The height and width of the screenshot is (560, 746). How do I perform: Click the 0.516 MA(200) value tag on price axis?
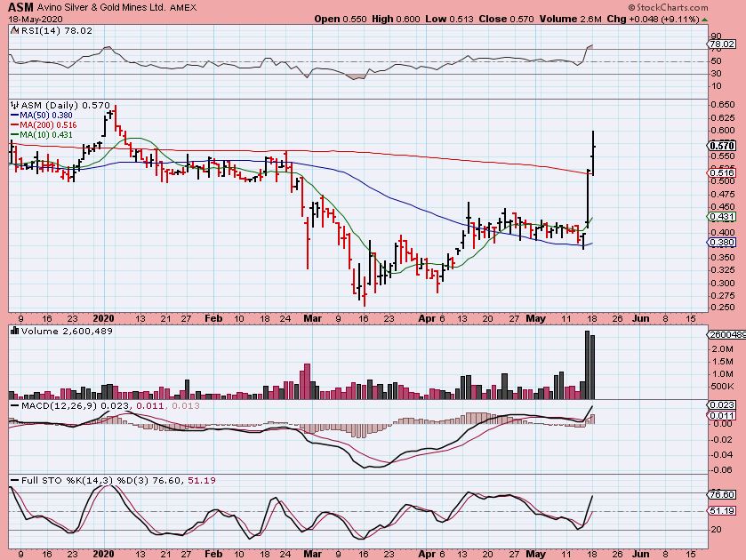(x=722, y=173)
